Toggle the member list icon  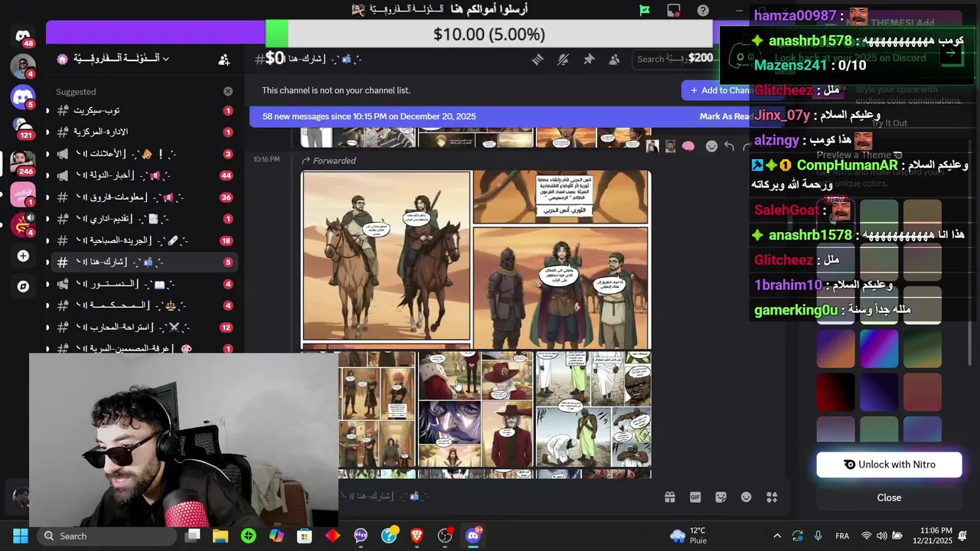pos(614,59)
